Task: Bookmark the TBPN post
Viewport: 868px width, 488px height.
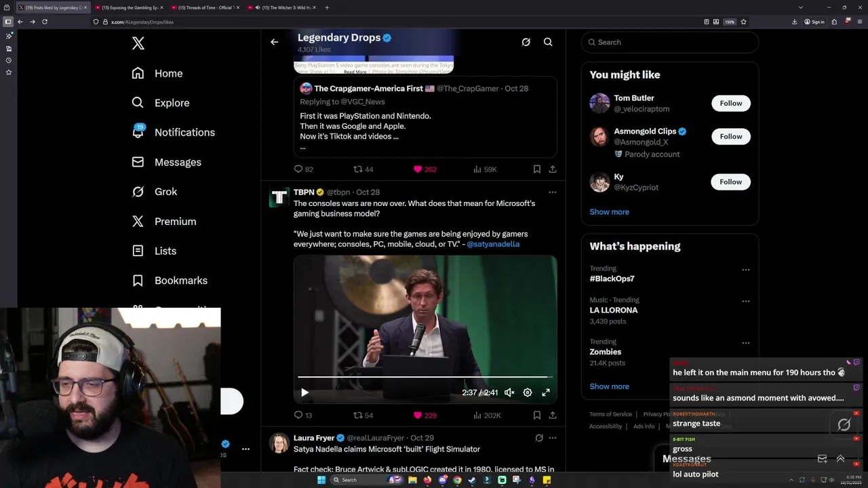Action: pos(536,415)
